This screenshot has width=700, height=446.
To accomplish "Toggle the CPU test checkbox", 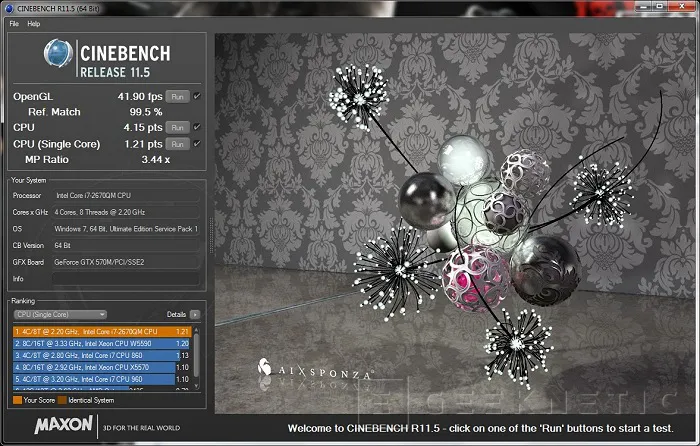I will click(x=197, y=127).
